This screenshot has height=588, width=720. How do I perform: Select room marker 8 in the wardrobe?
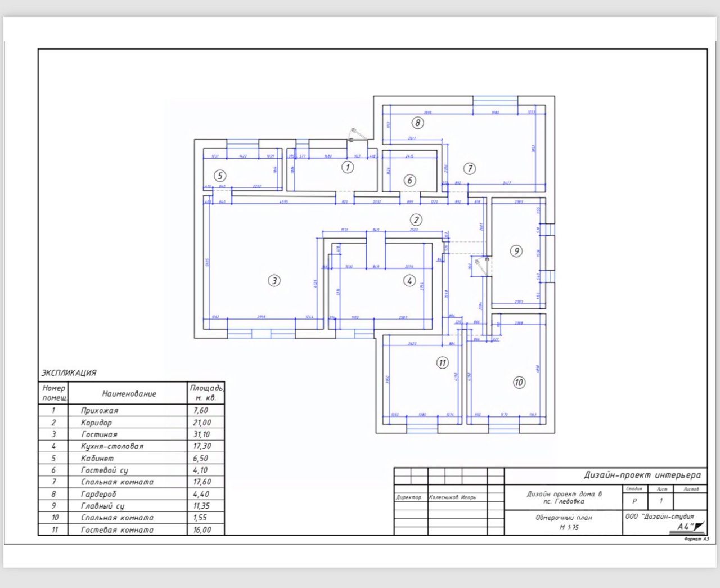click(x=417, y=123)
